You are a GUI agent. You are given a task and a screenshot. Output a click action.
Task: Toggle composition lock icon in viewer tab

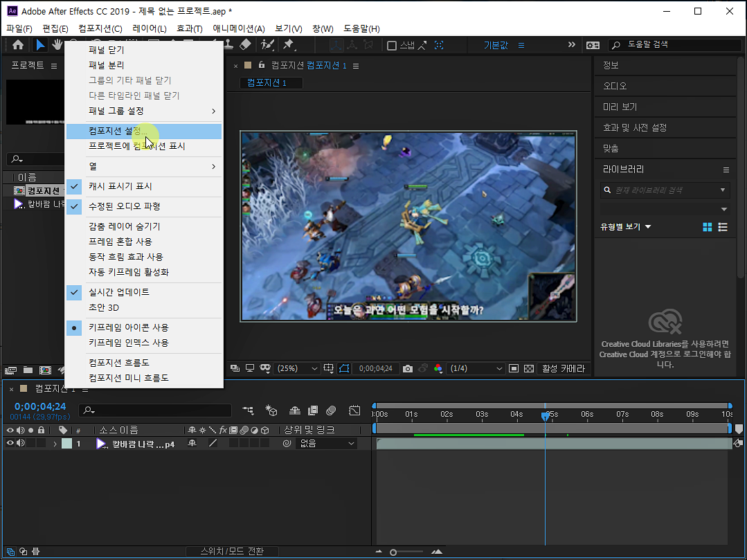(261, 65)
